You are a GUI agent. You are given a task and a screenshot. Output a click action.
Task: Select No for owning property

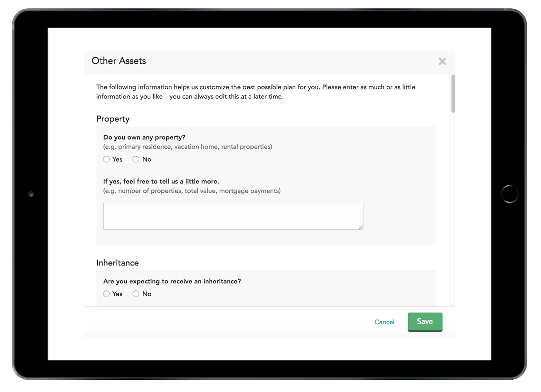click(136, 159)
